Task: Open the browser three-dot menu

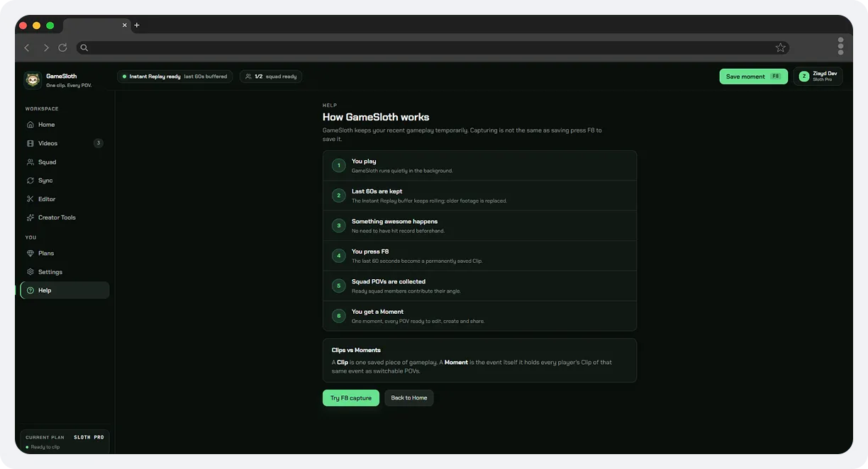Action: pyautogui.click(x=840, y=46)
